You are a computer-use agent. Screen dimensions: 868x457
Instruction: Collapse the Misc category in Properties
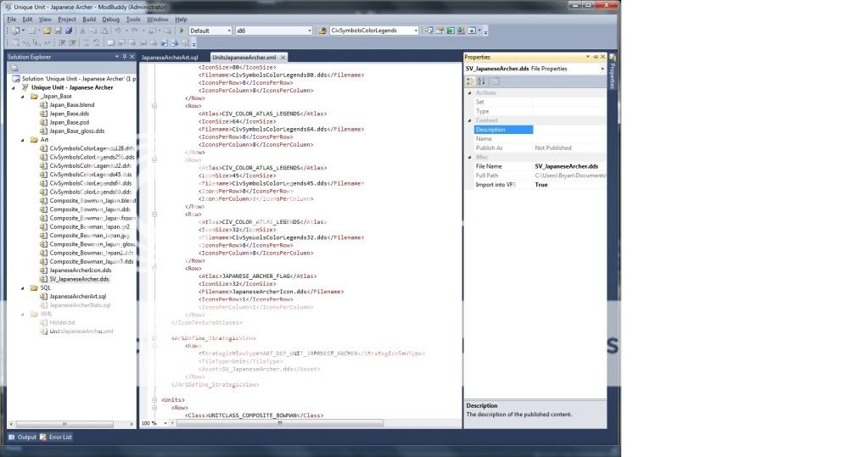pyautogui.click(x=469, y=157)
